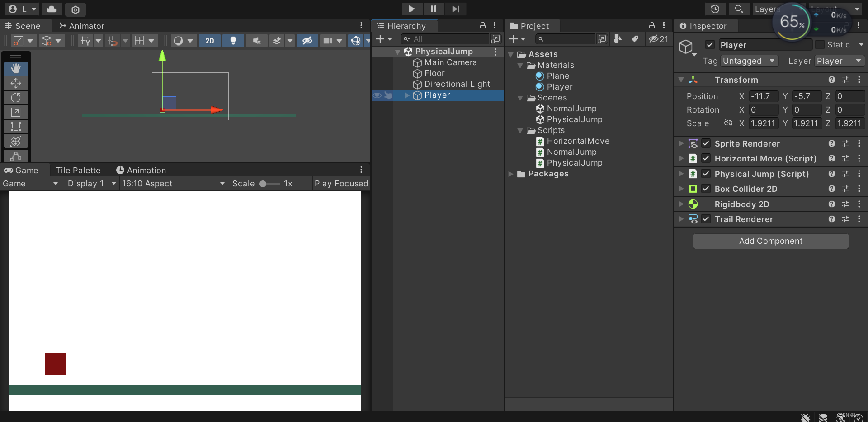The height and width of the screenshot is (422, 868).
Task: Click the Scene effects toggle icon
Action: [277, 41]
